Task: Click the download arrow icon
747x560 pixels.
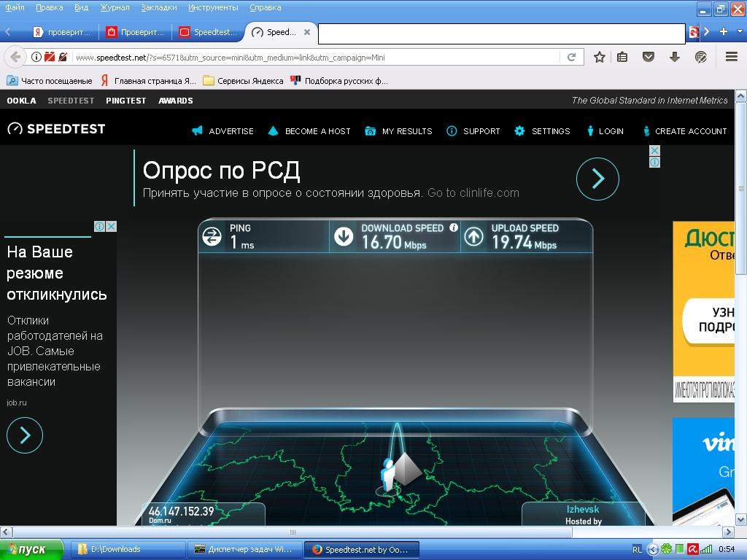Action: tap(344, 236)
